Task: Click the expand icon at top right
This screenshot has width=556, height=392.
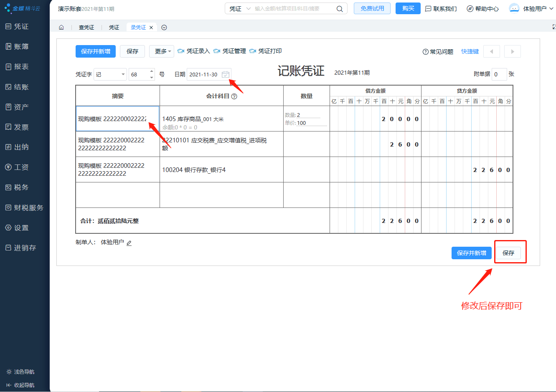Action: 554,27
